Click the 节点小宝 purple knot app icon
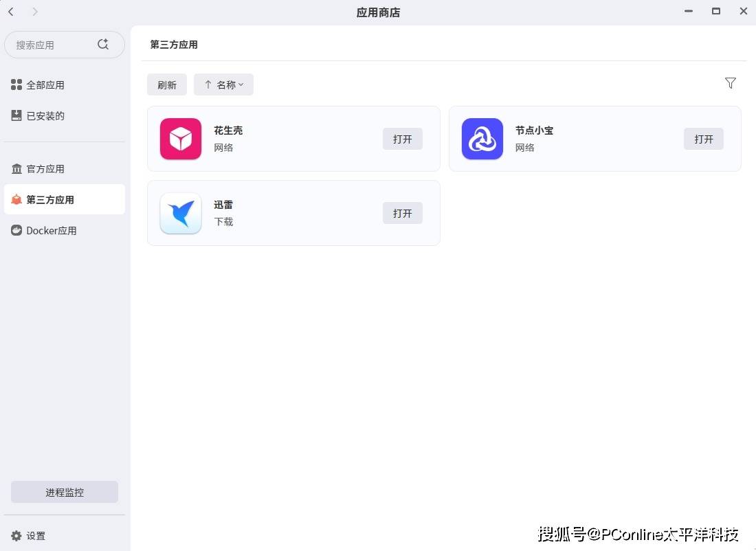Viewport: 756px width, 551px height. click(x=482, y=139)
